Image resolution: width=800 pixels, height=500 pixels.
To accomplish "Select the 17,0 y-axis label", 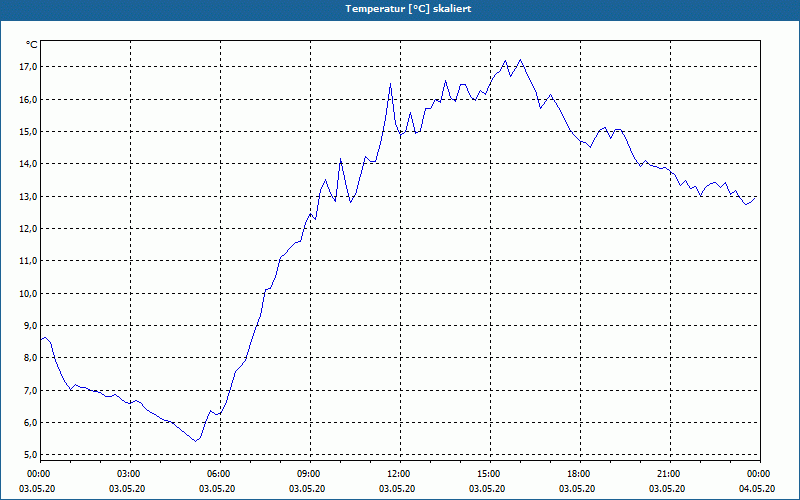I will (x=28, y=67).
